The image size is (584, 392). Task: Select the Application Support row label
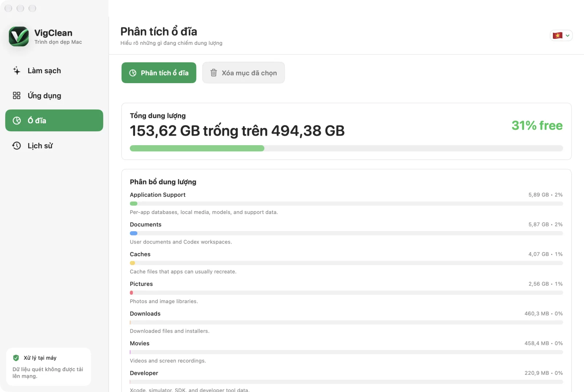(158, 195)
